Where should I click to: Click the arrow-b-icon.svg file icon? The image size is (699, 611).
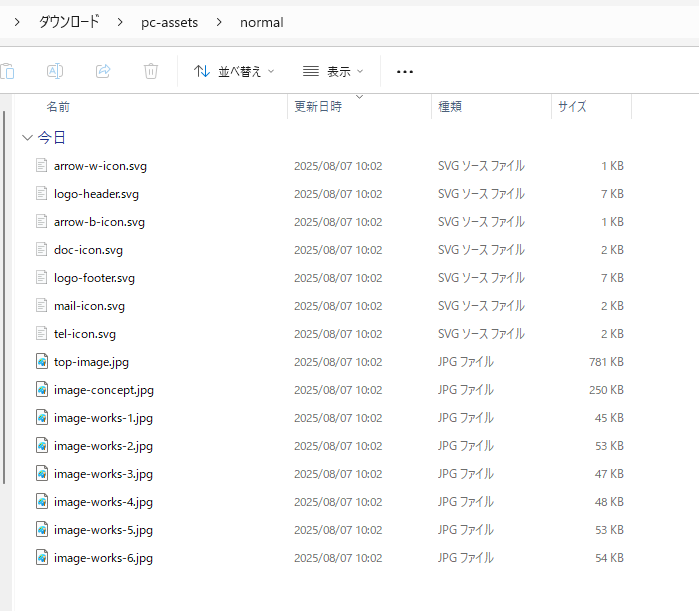[41, 222]
